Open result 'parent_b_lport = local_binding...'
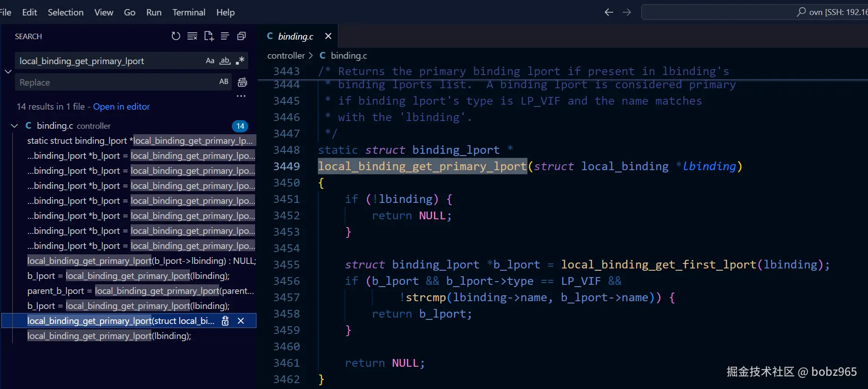This screenshot has height=389, width=868. coord(141,291)
